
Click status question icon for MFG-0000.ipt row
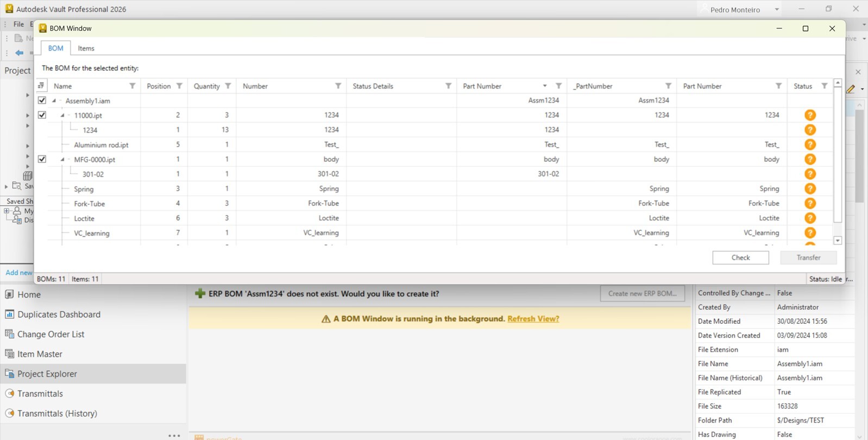tap(810, 159)
